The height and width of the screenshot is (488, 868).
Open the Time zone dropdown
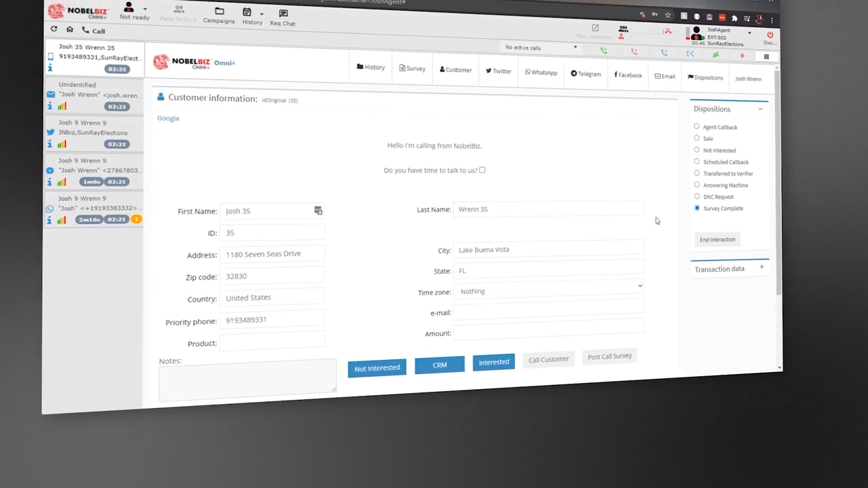(549, 289)
